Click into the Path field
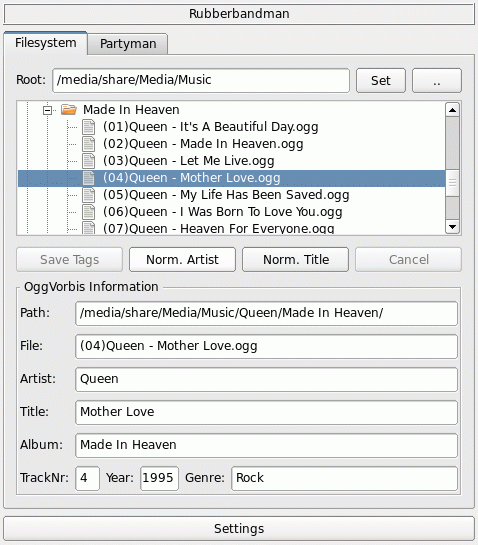This screenshot has height=545, width=478. [266, 314]
